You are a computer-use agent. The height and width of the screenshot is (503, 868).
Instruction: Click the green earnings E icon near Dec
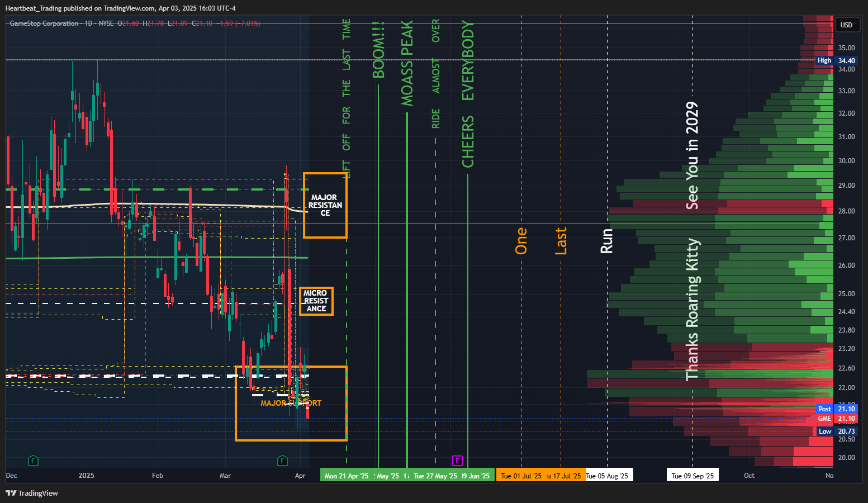coord(34,461)
